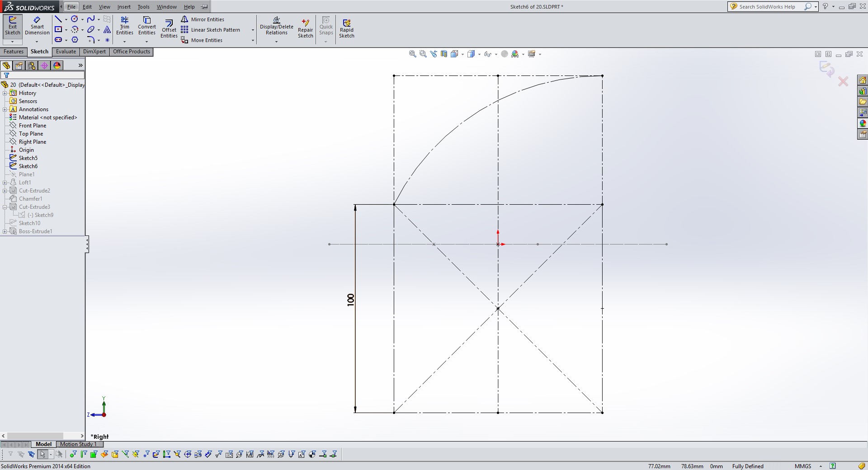The width and height of the screenshot is (868, 470).
Task: Open the Tools menu
Action: pyautogui.click(x=143, y=7)
